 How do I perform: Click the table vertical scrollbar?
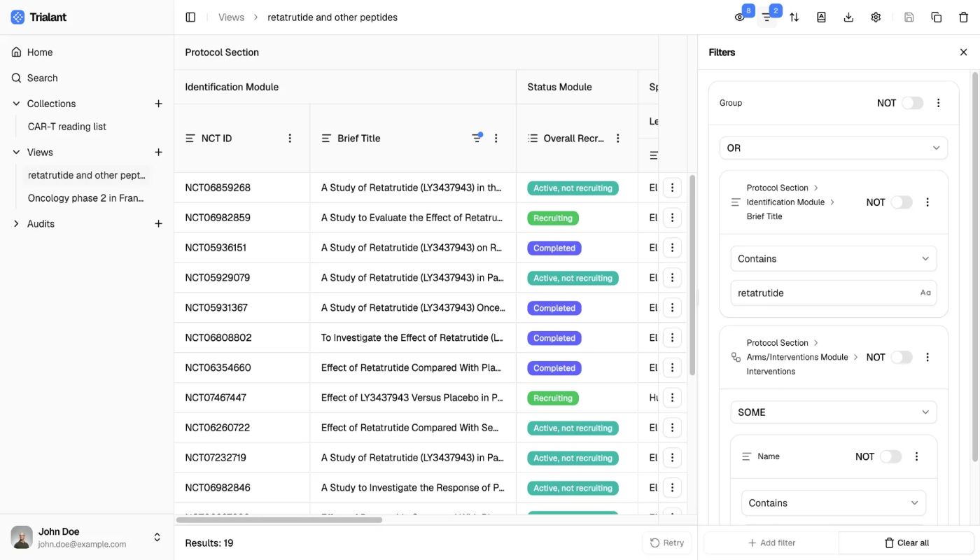(x=693, y=274)
